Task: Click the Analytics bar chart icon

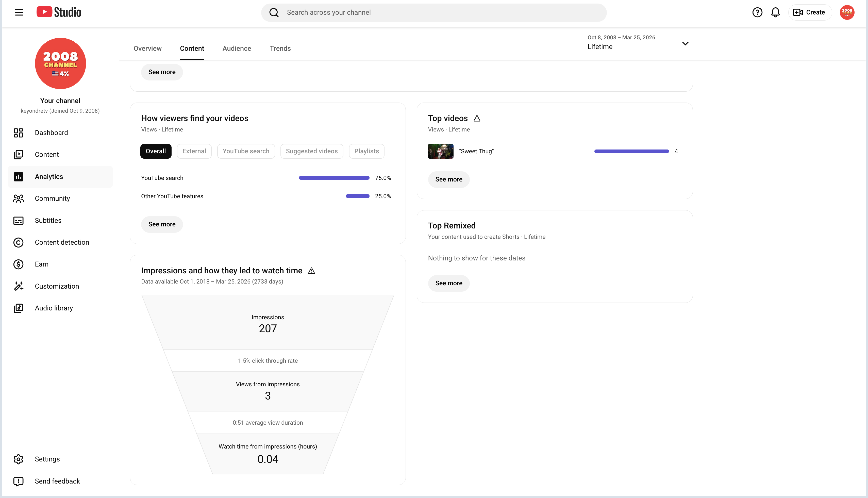Action: [19, 176]
